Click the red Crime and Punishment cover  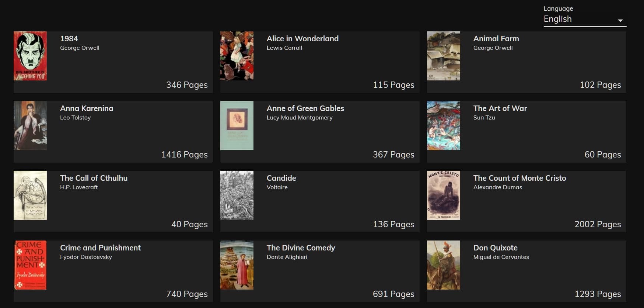tap(30, 265)
